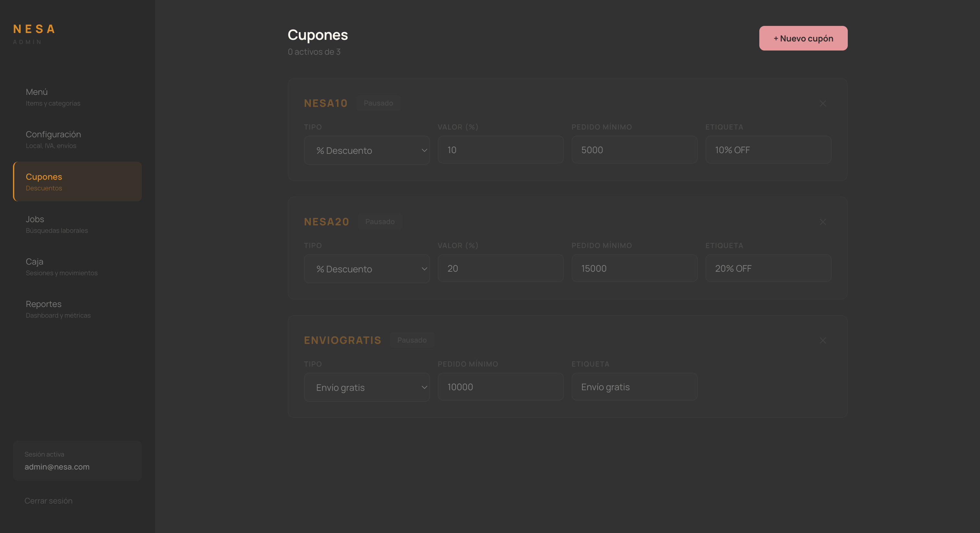Focus the 10% OFF etiqueta field

[x=768, y=150]
